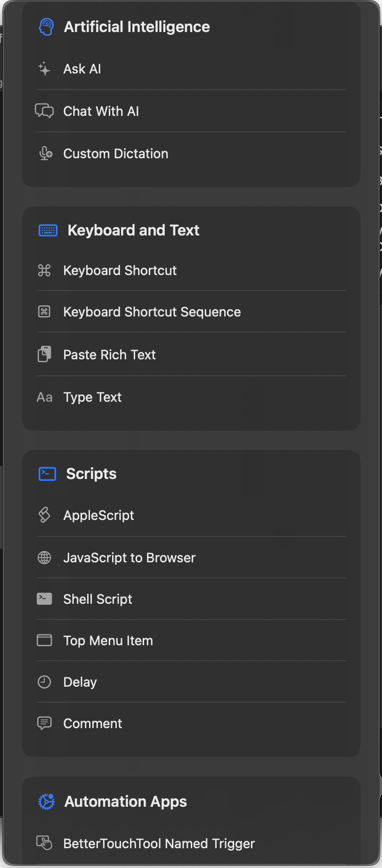This screenshot has height=868, width=382.
Task: Click the Type Text label
Action: pos(92,397)
